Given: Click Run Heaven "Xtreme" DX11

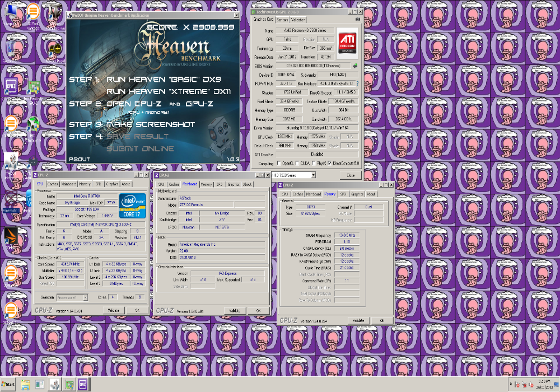Looking at the screenshot, I should [x=169, y=91].
